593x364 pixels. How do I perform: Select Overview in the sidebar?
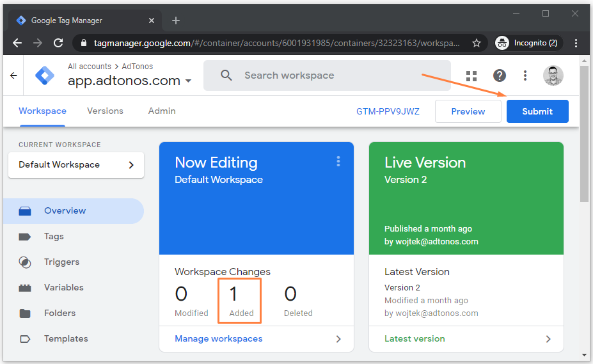(x=74, y=210)
